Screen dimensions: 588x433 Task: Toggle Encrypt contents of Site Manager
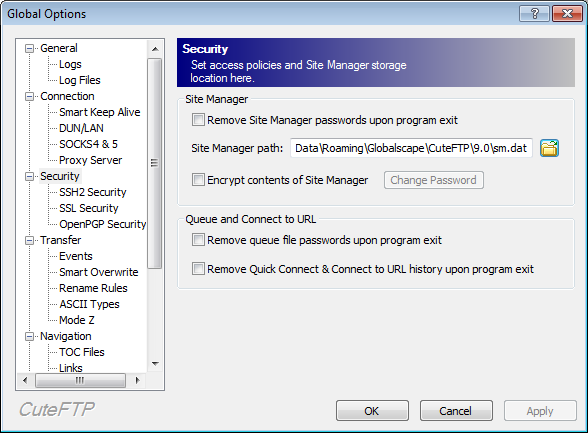coord(198,180)
